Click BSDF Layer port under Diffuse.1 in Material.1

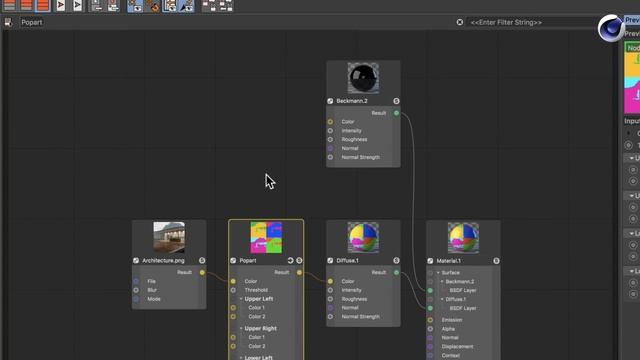(x=430, y=308)
